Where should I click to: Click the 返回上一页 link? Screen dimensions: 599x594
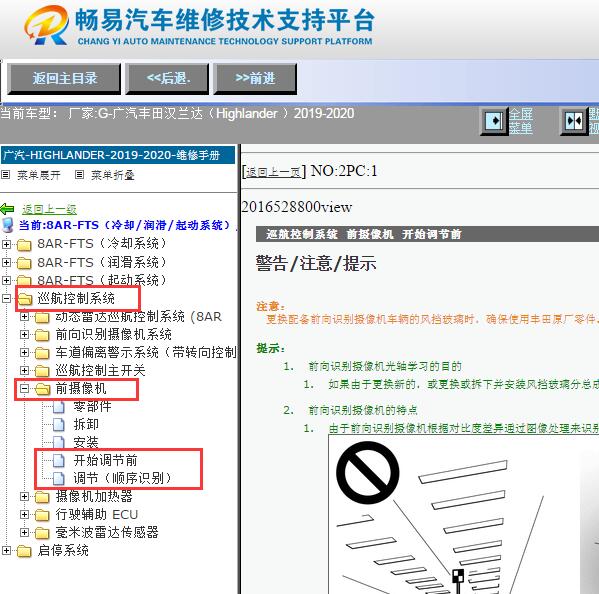pyautogui.click(x=273, y=172)
